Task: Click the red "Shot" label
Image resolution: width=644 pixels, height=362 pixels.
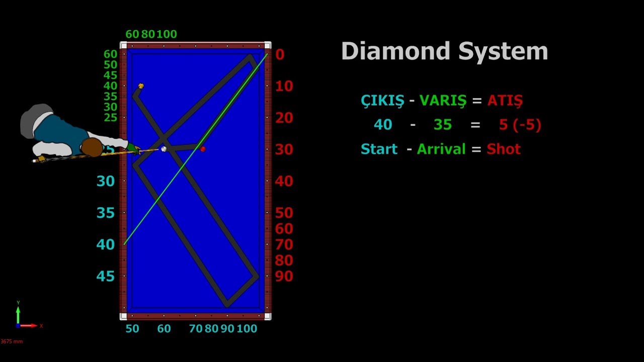Action: click(504, 149)
